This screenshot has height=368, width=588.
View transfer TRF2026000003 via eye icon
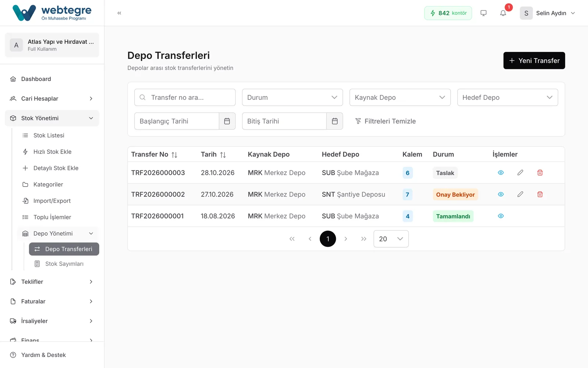[x=501, y=173]
